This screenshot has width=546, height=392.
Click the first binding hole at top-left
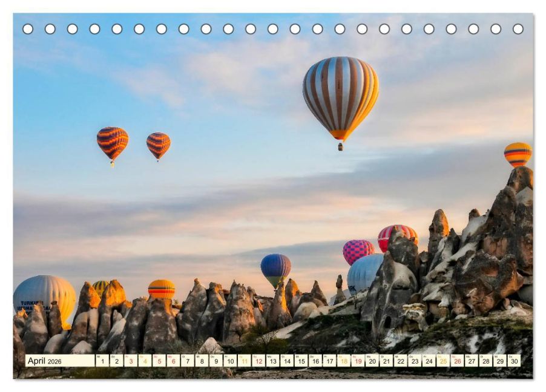(x=28, y=29)
